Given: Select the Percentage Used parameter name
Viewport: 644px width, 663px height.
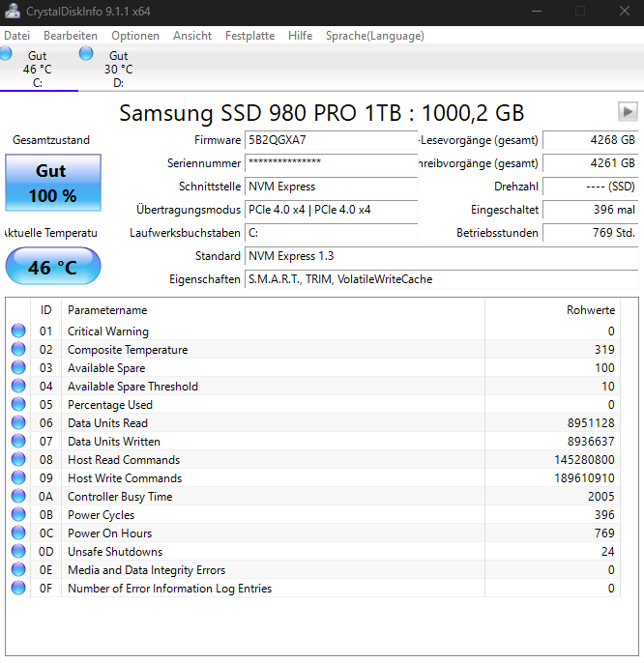Looking at the screenshot, I should (x=110, y=405).
